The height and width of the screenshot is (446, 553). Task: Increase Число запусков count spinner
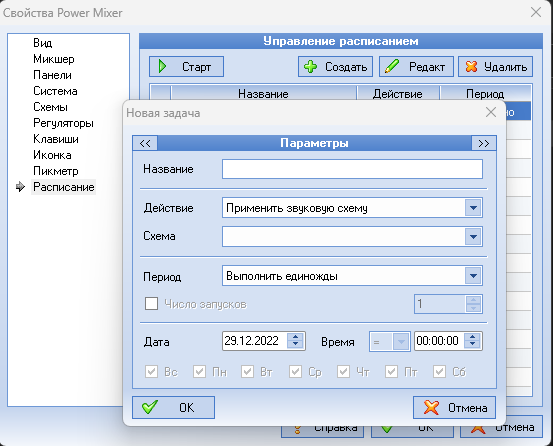coord(473,300)
